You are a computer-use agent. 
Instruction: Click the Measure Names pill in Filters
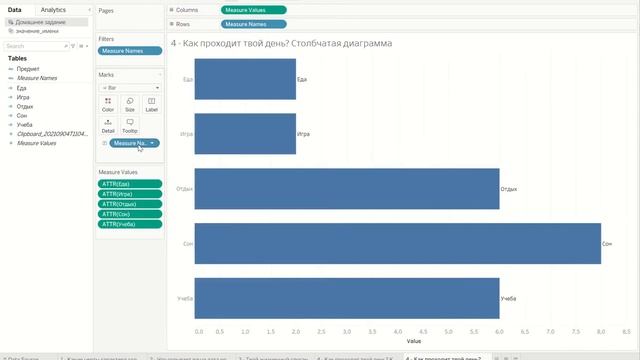(130, 51)
